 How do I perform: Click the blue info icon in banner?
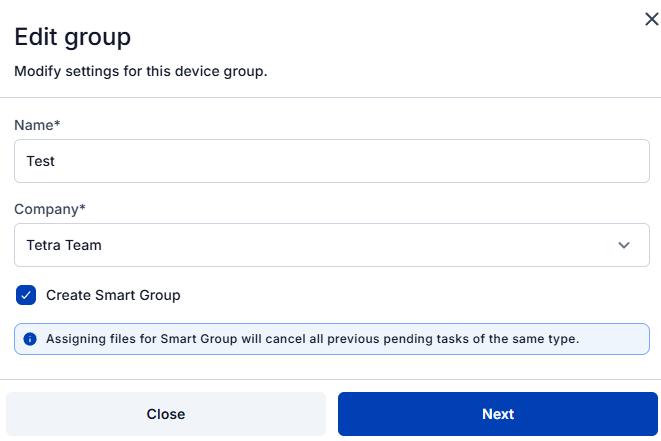(x=30, y=339)
